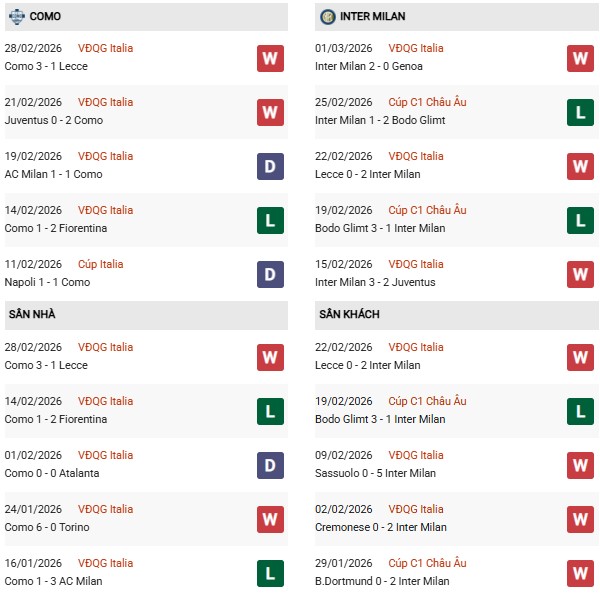Click the INTER MILAN header title
The image size is (600, 593).
tap(376, 17)
